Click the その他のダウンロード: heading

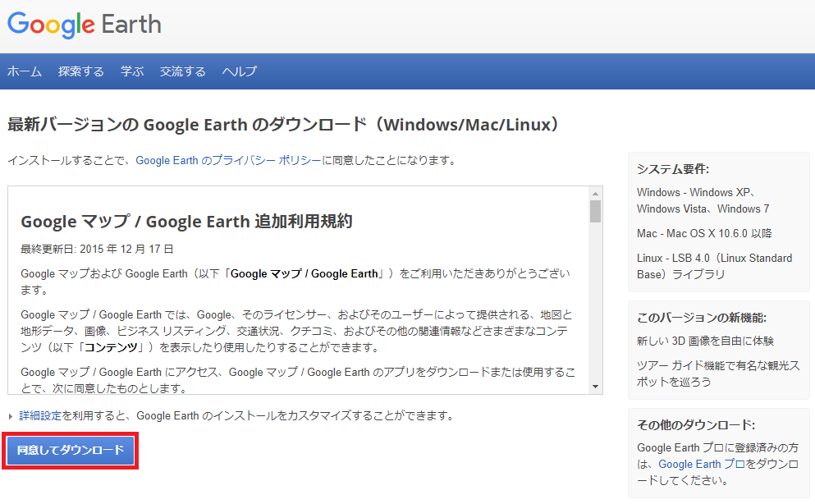[696, 425]
